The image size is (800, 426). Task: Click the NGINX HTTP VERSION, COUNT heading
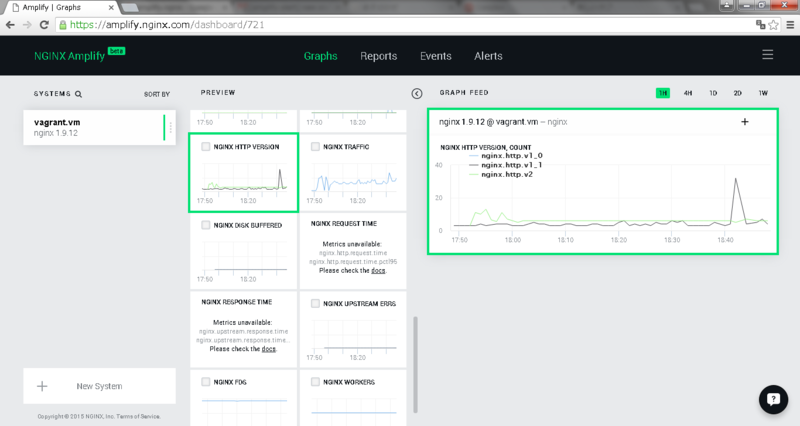click(486, 147)
